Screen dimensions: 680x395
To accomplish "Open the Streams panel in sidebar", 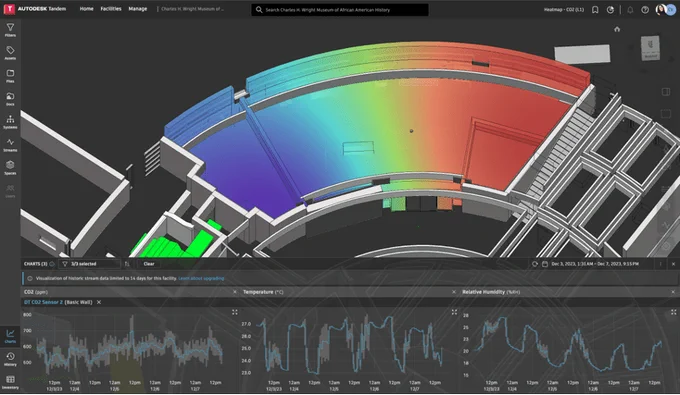I will (10, 144).
